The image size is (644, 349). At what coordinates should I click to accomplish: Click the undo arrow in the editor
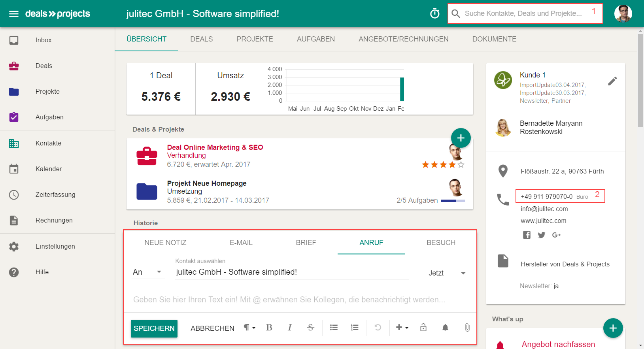tap(378, 327)
